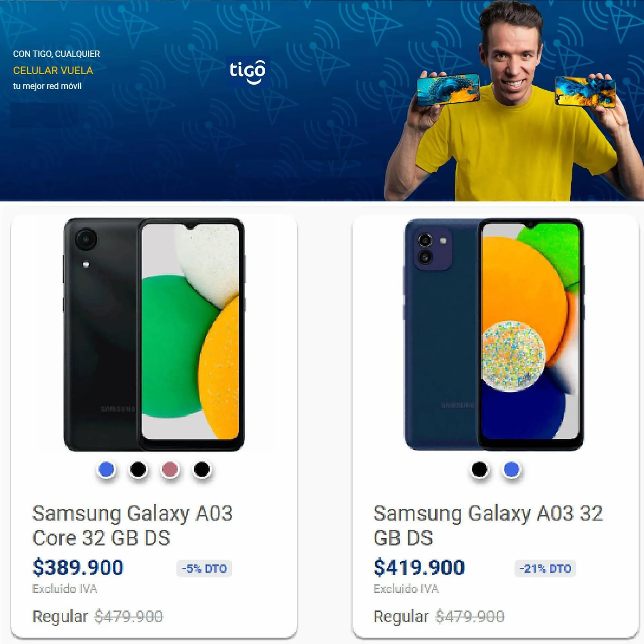Click the CELULAR VUELA banner headline
Image resolution: width=644 pixels, height=644 pixels.
(x=53, y=70)
